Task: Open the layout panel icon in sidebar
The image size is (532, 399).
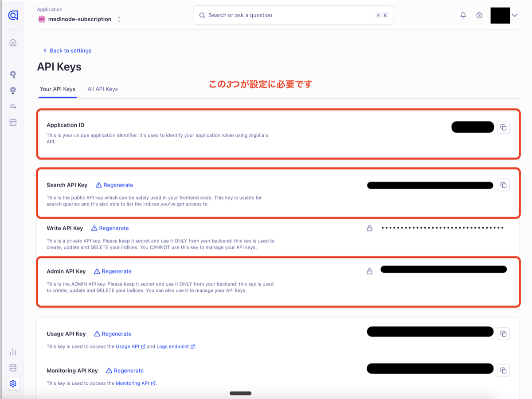Action: coord(13,123)
